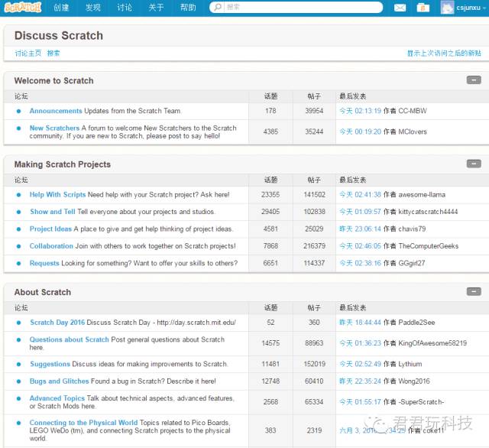Open last post 今天 02:38:16 by GGgirl27

(x=360, y=263)
